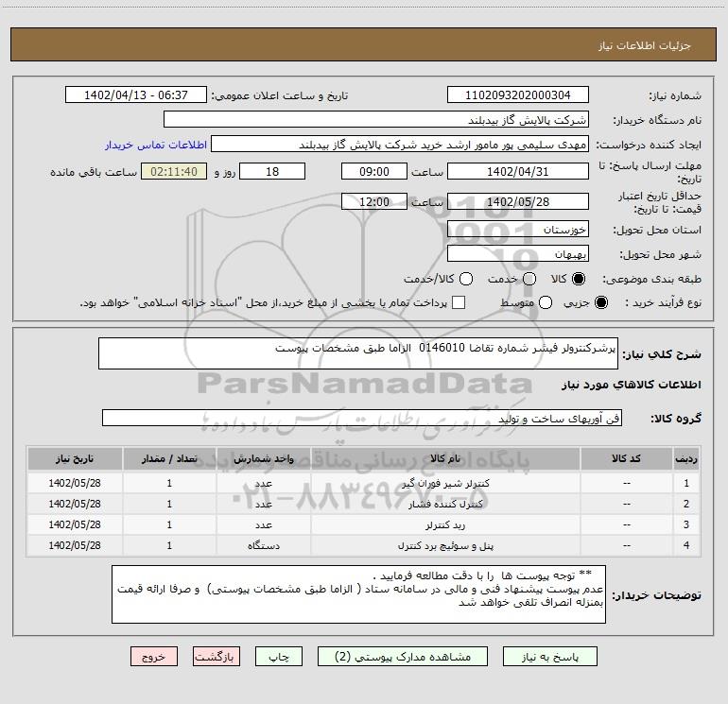Click the کد کالا column header

(x=626, y=458)
